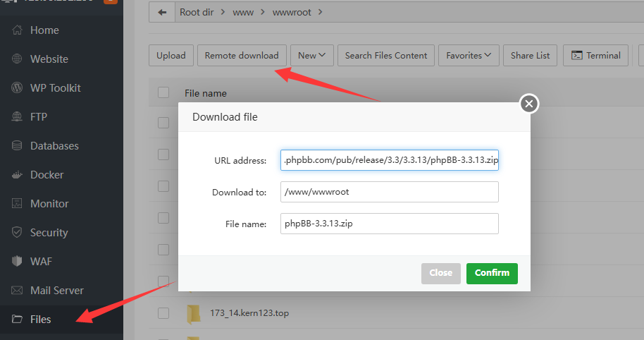Viewport: 644px width, 340px height.
Task: Expand the Favorites dropdown
Action: [x=469, y=56]
